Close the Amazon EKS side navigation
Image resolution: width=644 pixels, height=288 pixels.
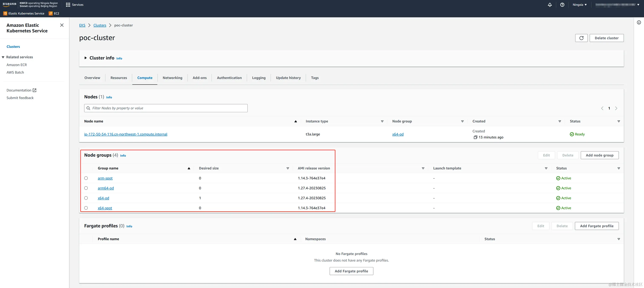pyautogui.click(x=62, y=25)
